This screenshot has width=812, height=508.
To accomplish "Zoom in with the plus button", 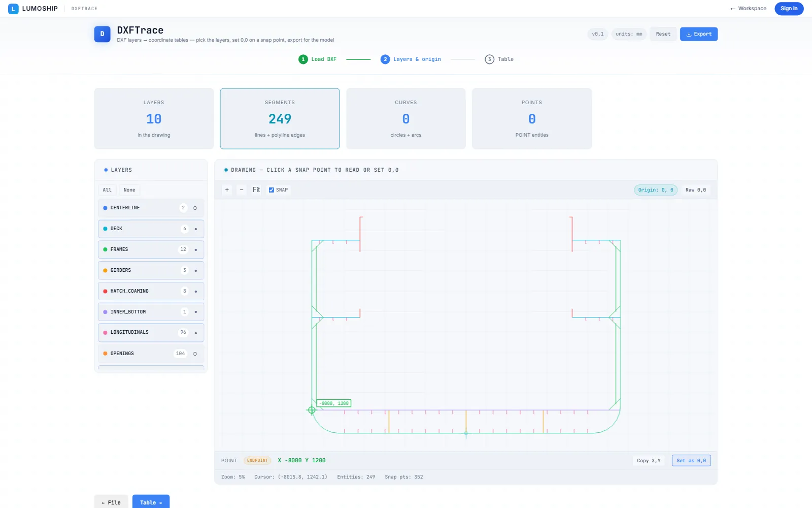I will click(227, 190).
